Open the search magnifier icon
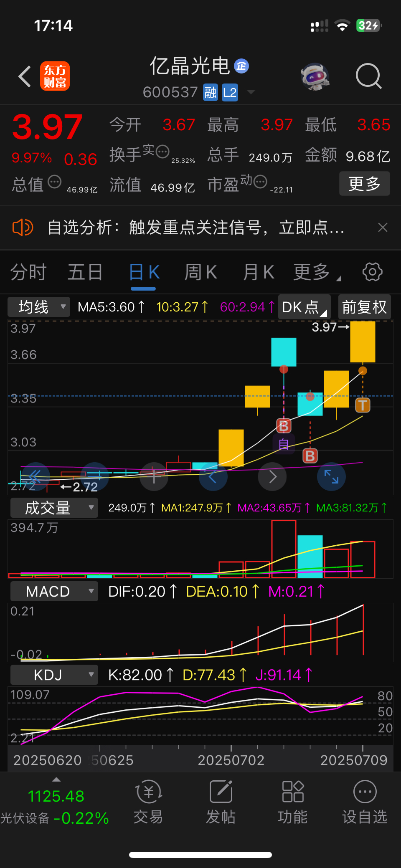Screen dimensions: 401x868 point(368,76)
